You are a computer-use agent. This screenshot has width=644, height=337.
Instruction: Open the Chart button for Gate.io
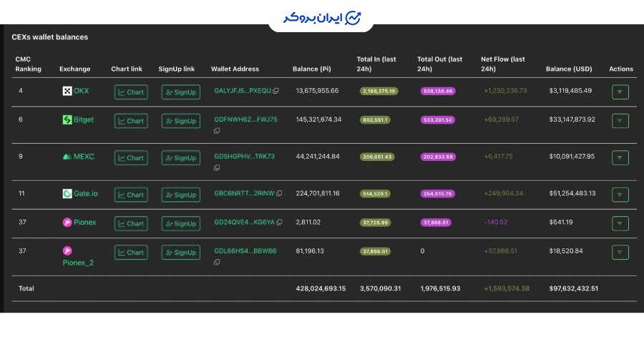pyautogui.click(x=131, y=195)
